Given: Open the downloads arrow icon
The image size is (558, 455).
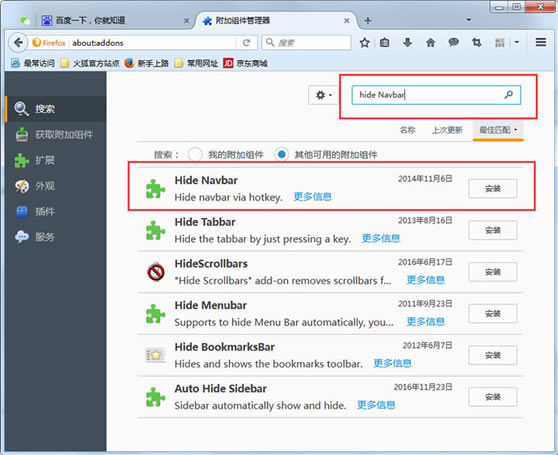Looking at the screenshot, I should tap(407, 43).
